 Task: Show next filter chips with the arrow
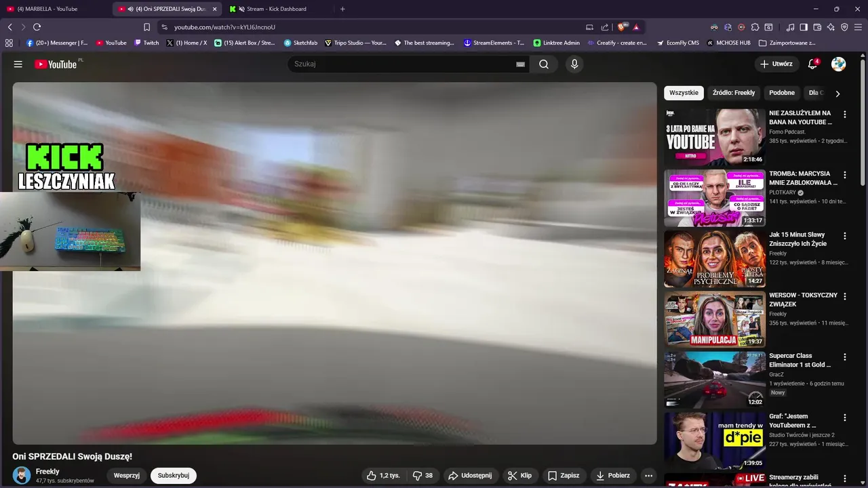point(837,94)
